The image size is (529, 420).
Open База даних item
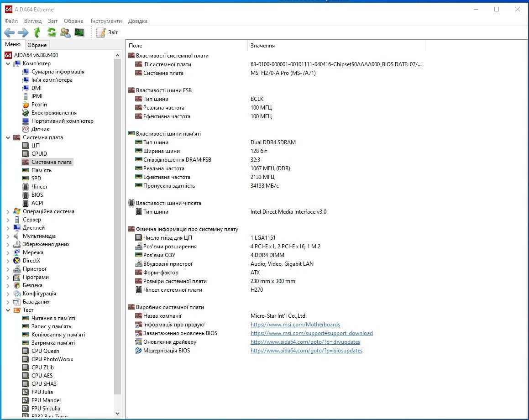click(x=36, y=302)
